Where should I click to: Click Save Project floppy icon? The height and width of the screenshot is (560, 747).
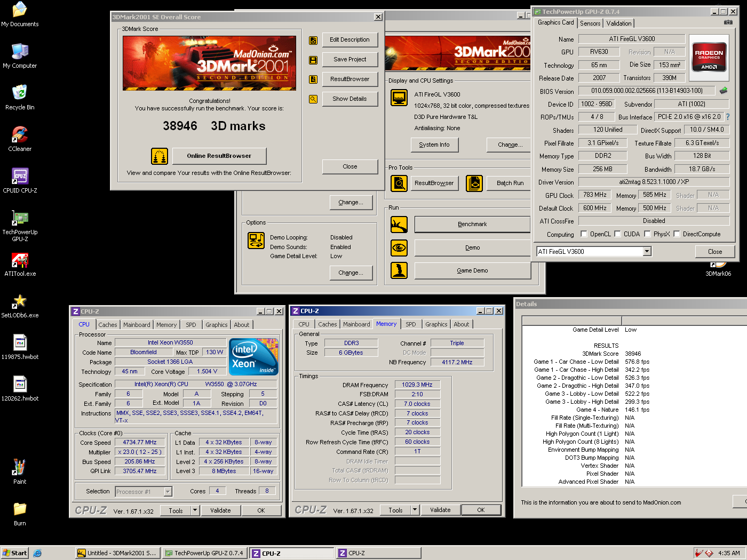313,60
